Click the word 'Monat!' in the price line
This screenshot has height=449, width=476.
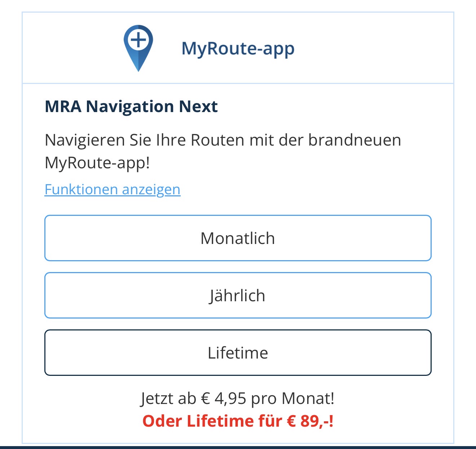(308, 398)
